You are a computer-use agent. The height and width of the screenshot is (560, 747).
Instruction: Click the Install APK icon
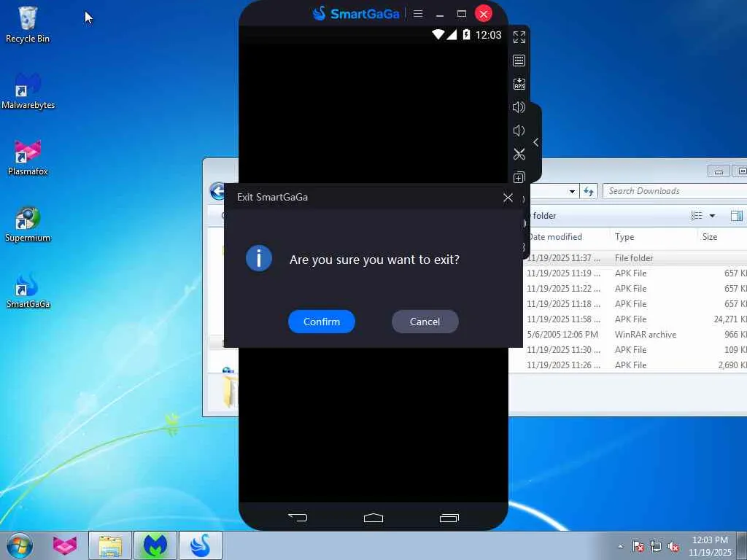(519, 84)
